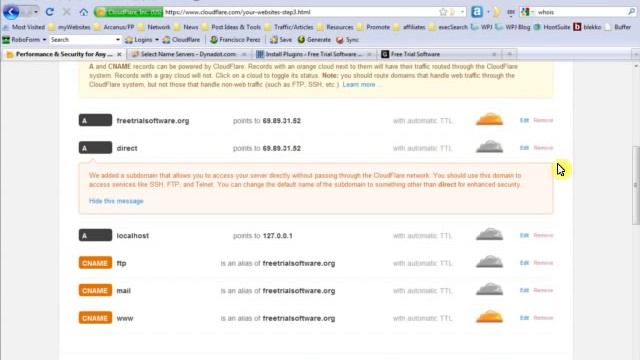
Task: Open Resources bookmark folder
Action: 335,27
